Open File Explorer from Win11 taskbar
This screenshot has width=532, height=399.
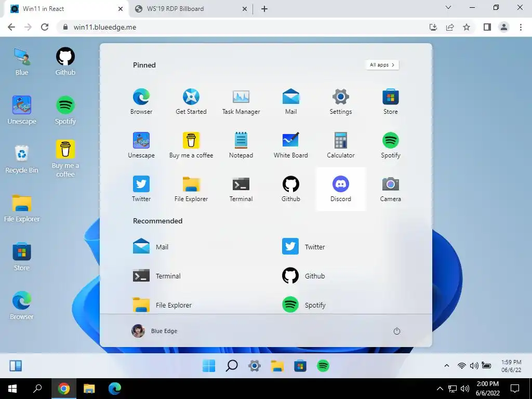pos(277,366)
